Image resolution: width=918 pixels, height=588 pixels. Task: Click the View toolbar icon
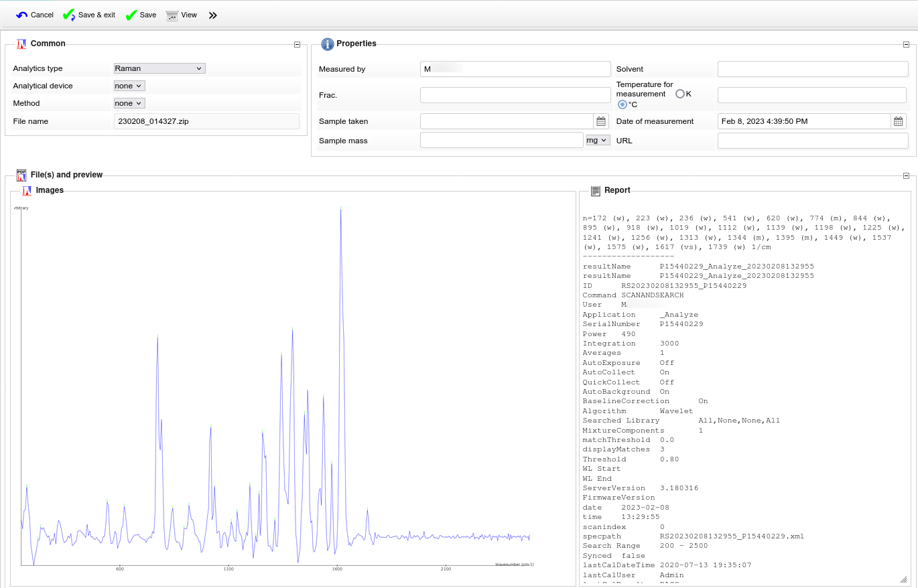click(172, 15)
